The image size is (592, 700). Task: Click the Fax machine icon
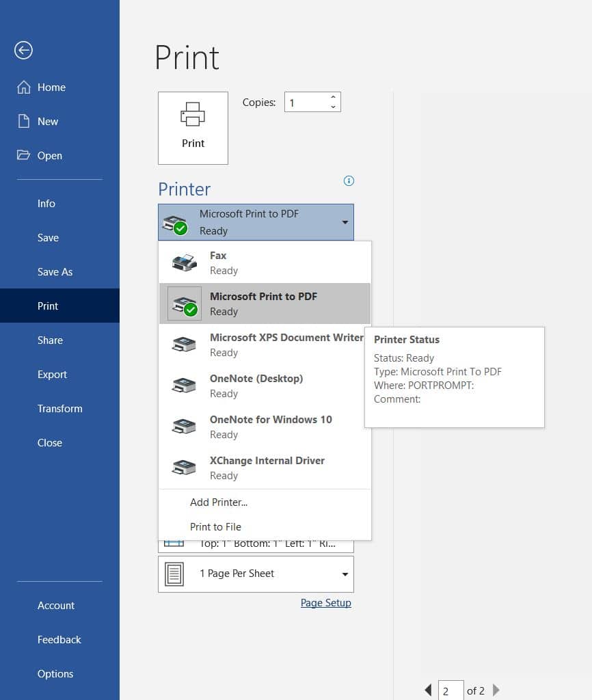point(185,262)
